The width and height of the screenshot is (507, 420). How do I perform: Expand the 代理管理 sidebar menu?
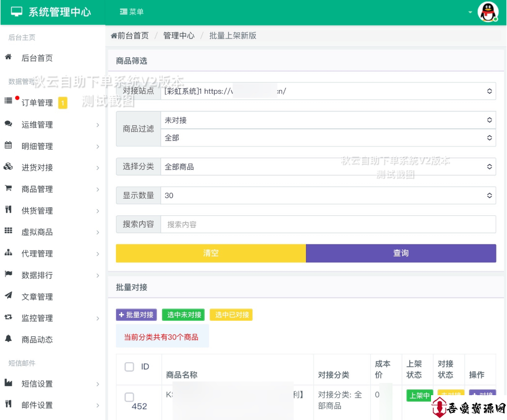(x=51, y=253)
